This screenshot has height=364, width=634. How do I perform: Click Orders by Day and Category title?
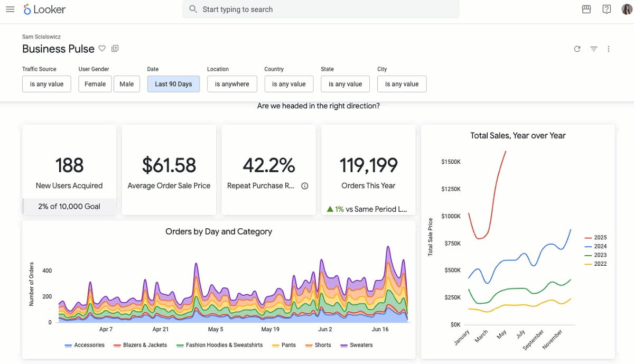coord(219,231)
